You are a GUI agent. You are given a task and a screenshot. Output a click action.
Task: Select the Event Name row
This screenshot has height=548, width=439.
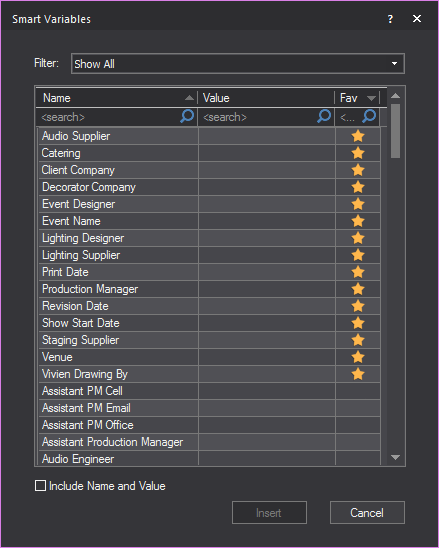209,221
